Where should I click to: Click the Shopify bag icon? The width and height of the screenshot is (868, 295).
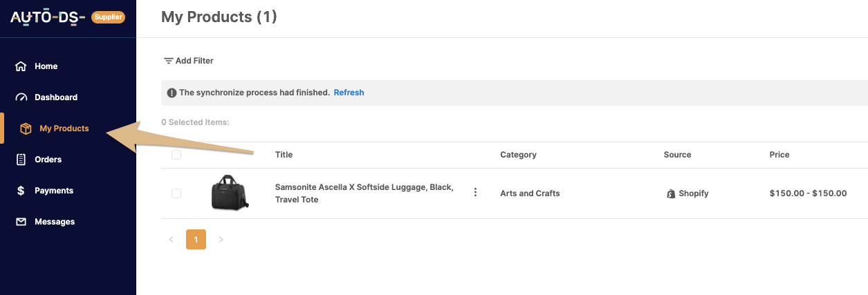click(x=670, y=193)
